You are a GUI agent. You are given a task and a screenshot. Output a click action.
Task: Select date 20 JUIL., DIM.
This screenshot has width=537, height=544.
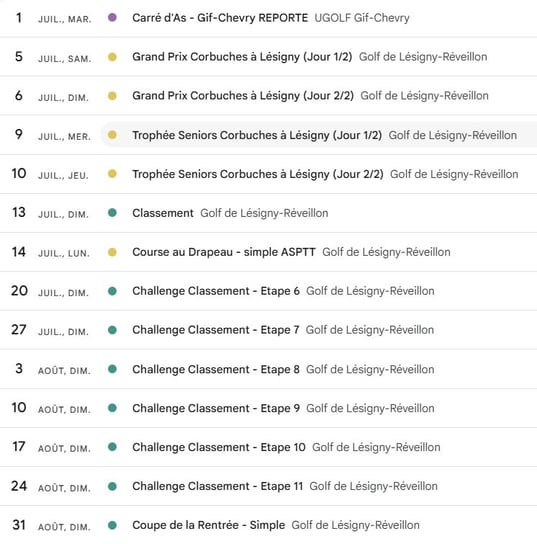(x=50, y=291)
